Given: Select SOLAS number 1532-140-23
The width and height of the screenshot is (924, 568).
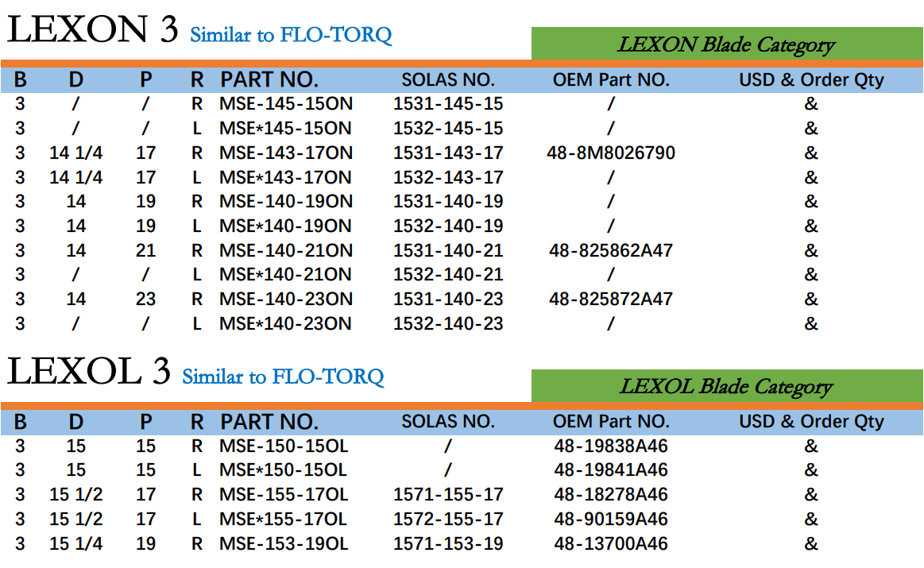Looking at the screenshot, I should 448,324.
